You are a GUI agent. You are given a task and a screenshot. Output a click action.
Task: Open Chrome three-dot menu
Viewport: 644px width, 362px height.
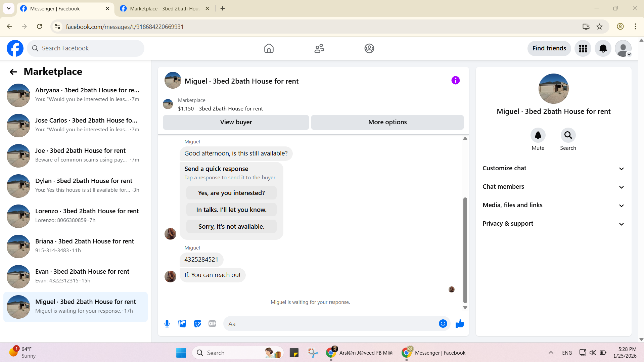click(x=635, y=27)
